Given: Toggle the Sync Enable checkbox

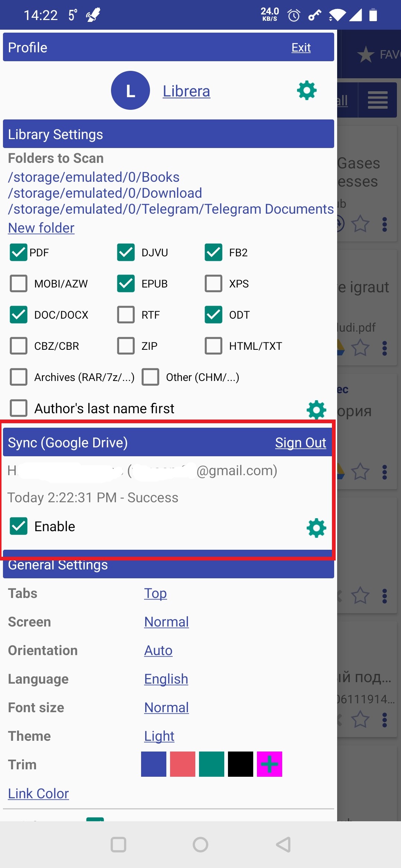Looking at the screenshot, I should 19,526.
